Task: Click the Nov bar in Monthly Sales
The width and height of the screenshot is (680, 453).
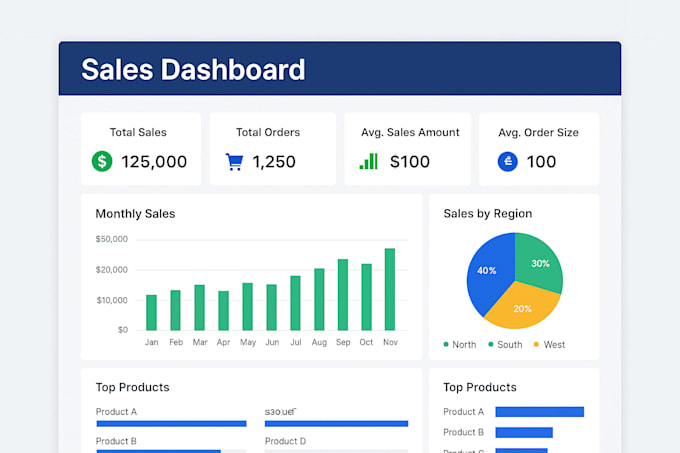Action: 390,289
